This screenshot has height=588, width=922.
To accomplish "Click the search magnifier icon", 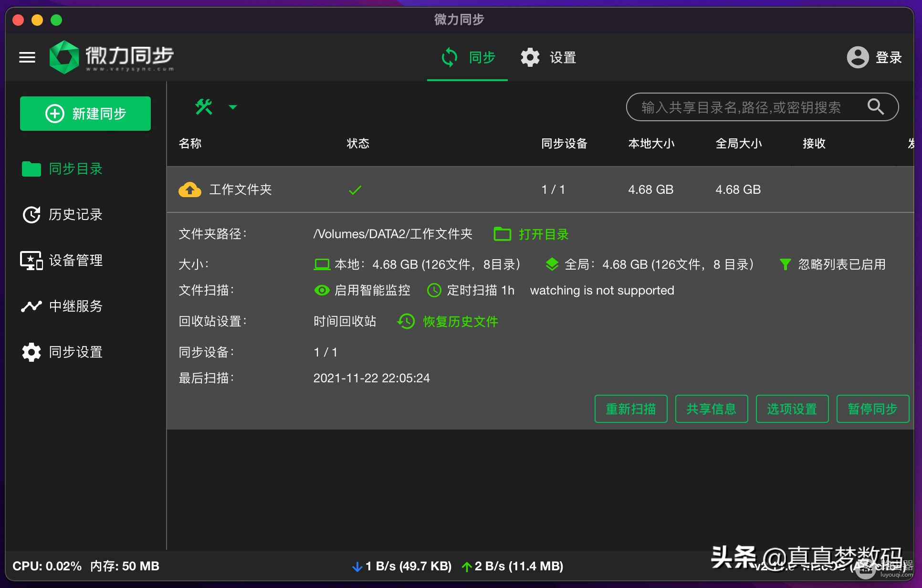I will pyautogui.click(x=875, y=107).
